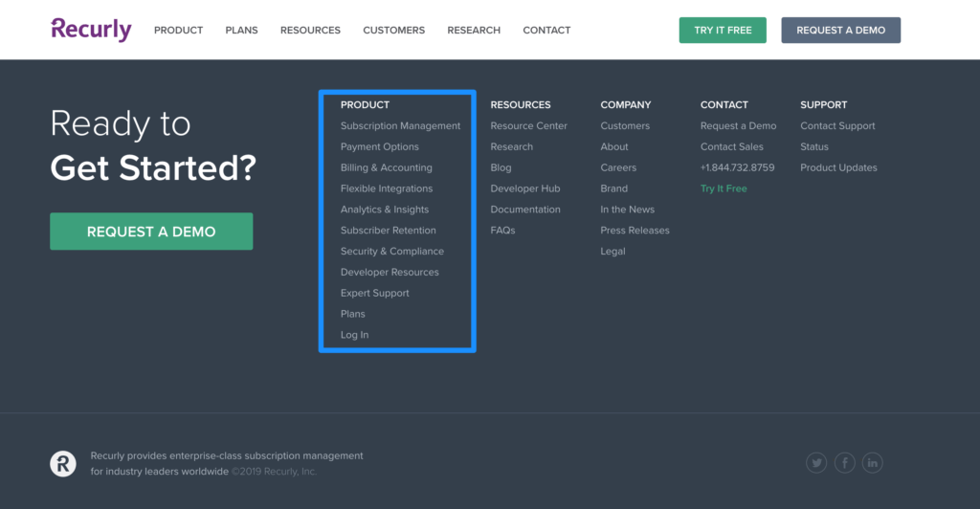Open Subscriber Retention footer link
Viewport: 980px width, 509px height.
point(389,231)
